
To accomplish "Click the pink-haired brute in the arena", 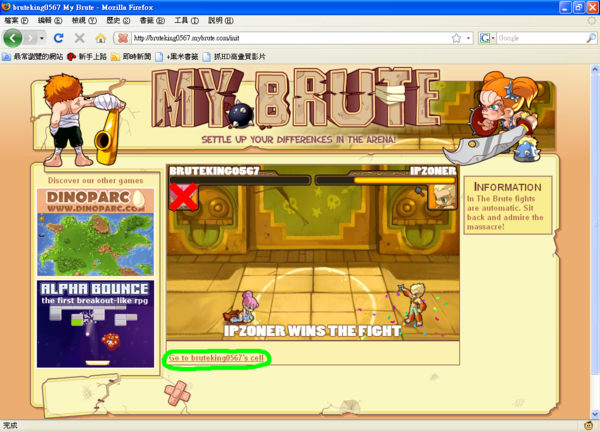I will click(243, 307).
